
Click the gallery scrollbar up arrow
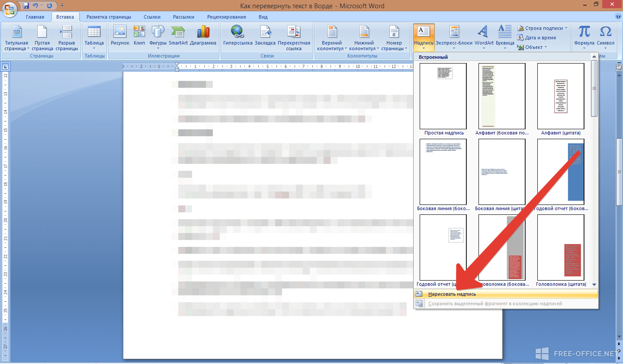pos(594,57)
